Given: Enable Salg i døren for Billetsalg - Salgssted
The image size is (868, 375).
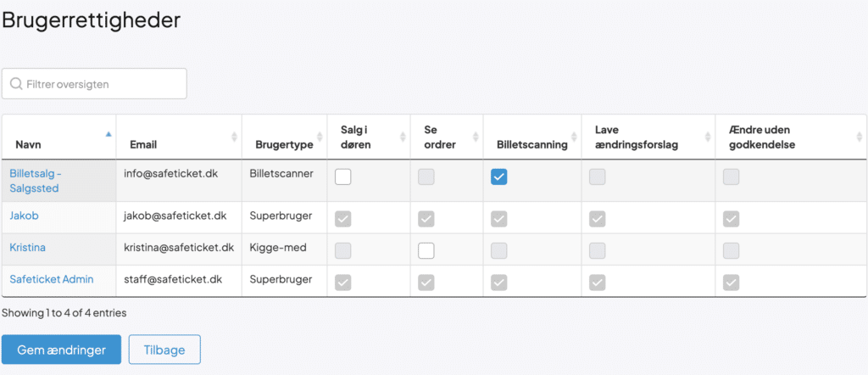Looking at the screenshot, I should tap(343, 176).
